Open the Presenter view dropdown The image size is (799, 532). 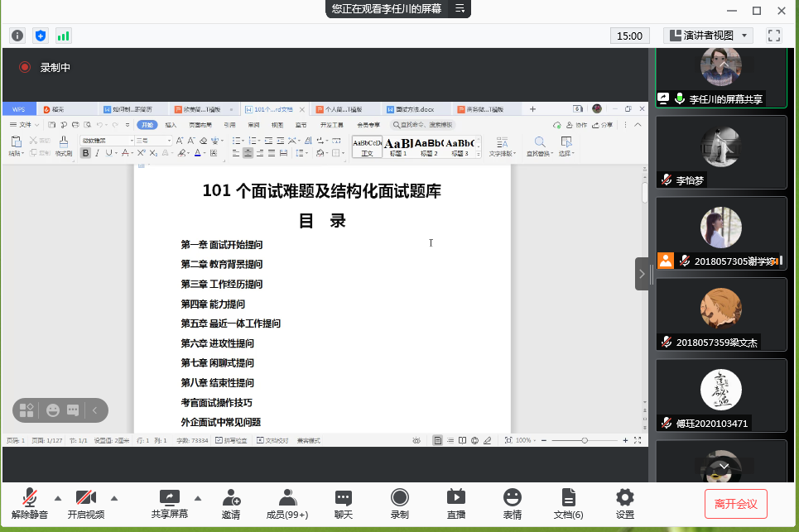coord(708,36)
